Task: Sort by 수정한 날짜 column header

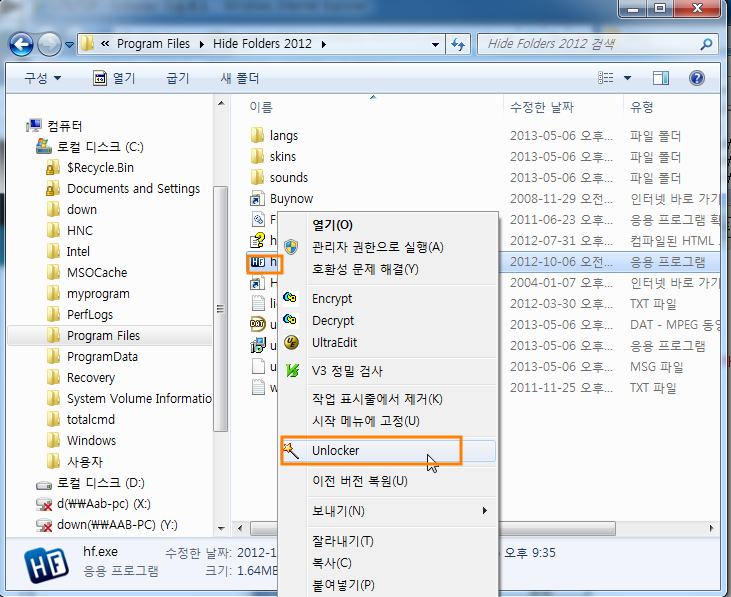Action: click(541, 107)
